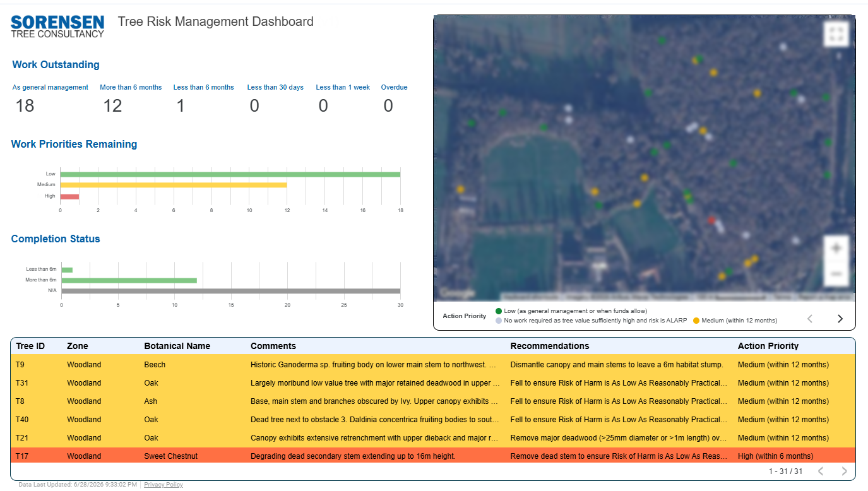Sort table by Botanical Name column
This screenshot has width=868, height=491.
click(177, 346)
